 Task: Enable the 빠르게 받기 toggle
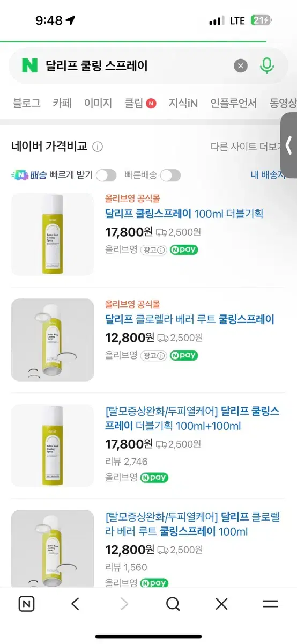(106, 175)
